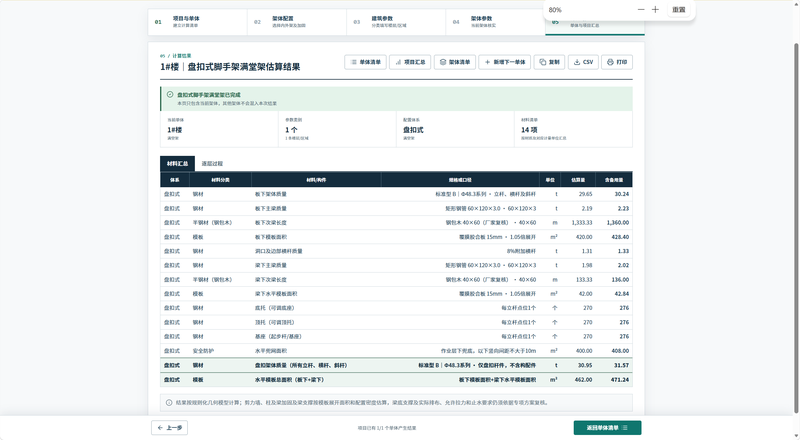Click the 1#楼 current unit card
The height and width of the screenshot is (440, 800).
point(219,129)
